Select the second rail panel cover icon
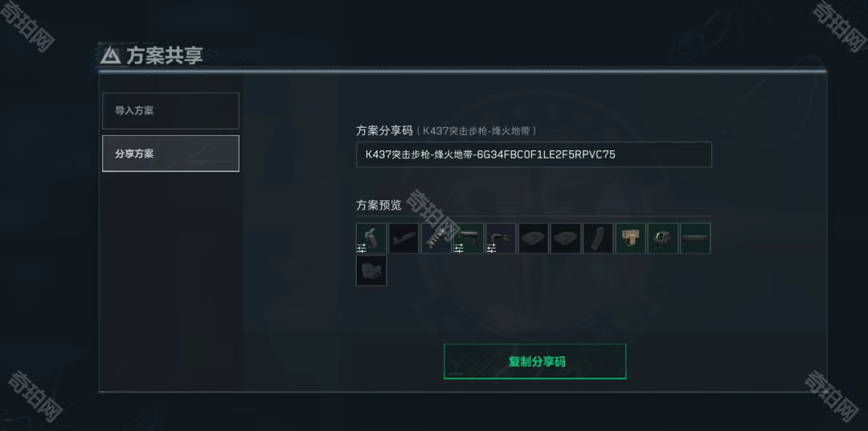868x431 pixels. (566, 238)
